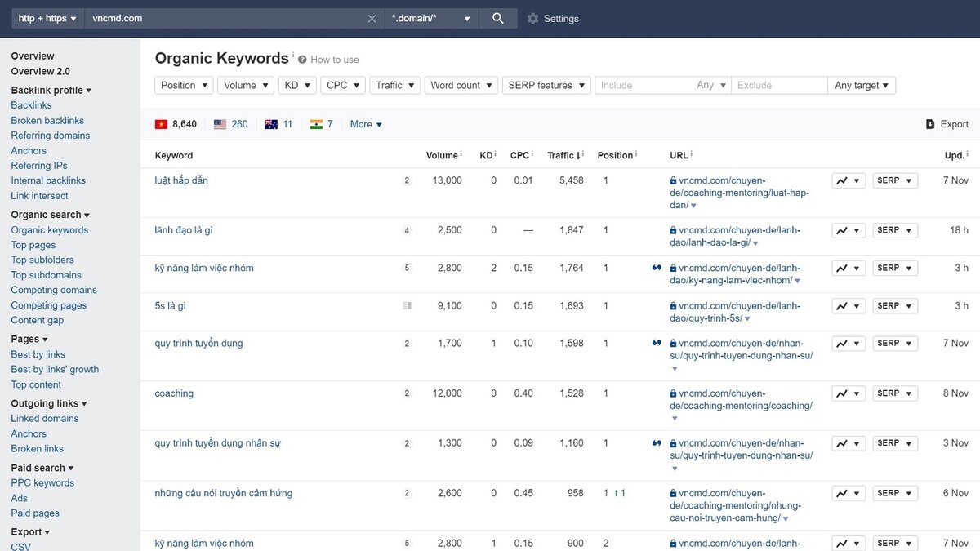The width and height of the screenshot is (980, 551).
Task: Open trend chart for những câu nói truyền cảm hứng
Action: pyautogui.click(x=849, y=493)
